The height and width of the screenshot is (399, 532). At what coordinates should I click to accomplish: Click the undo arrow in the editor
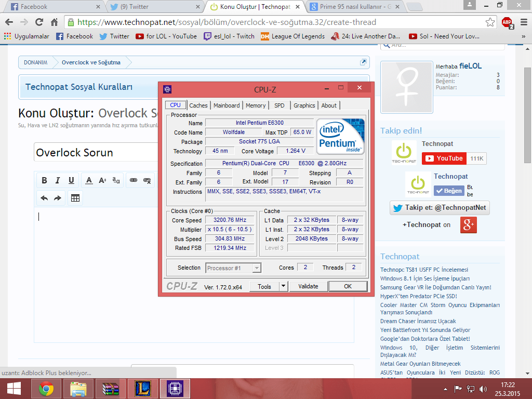[45, 197]
